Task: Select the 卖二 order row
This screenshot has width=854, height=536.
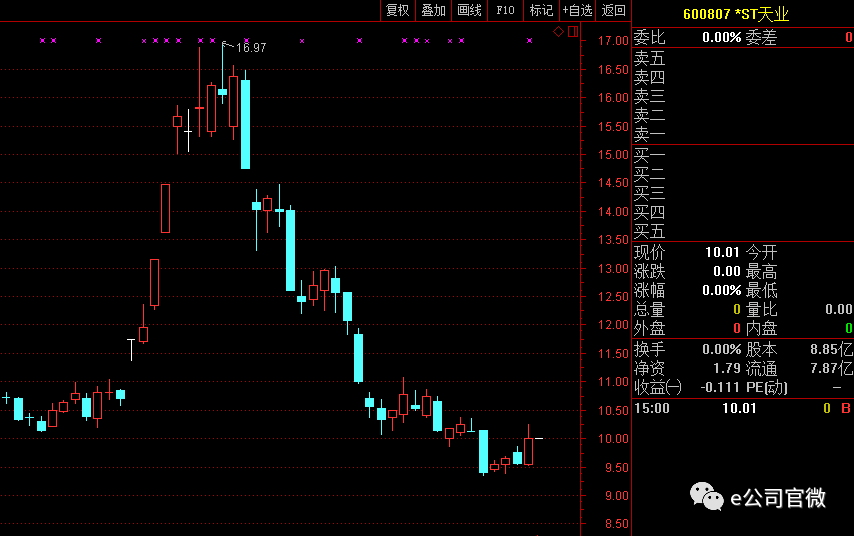Action: tap(743, 115)
